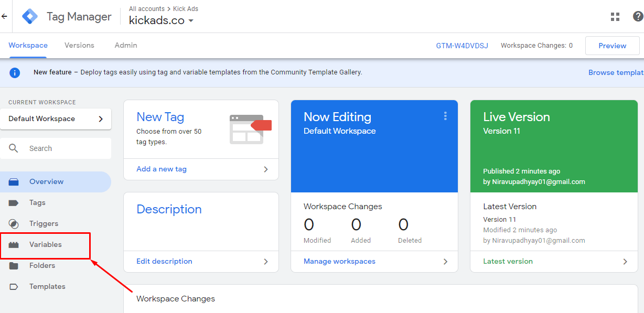
Task: Open Variables in the sidebar
Action: [x=56, y=245]
